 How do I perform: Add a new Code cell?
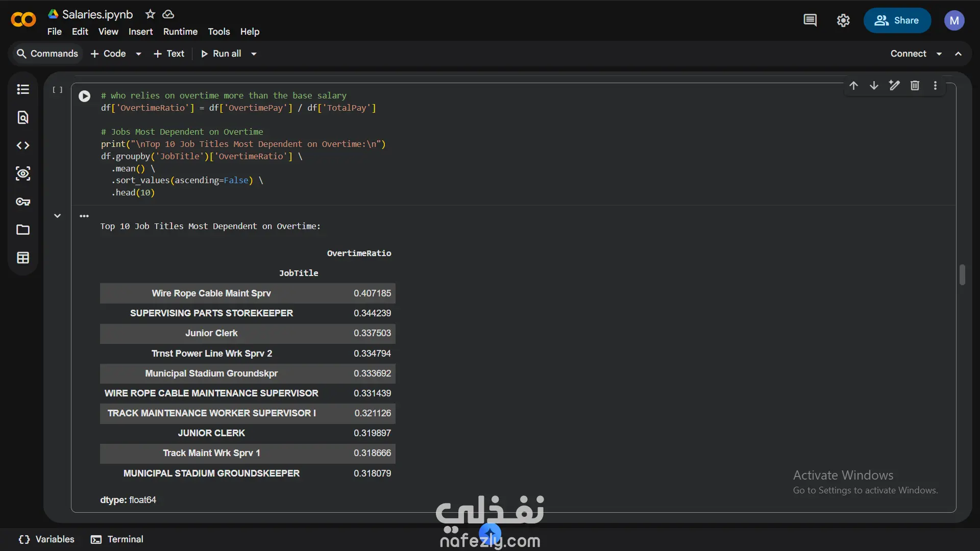pos(108,54)
